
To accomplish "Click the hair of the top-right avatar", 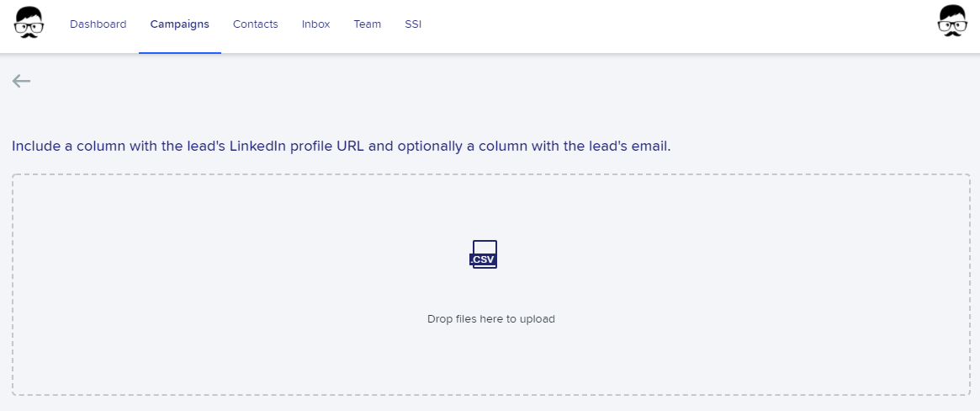I will tap(952, 12).
